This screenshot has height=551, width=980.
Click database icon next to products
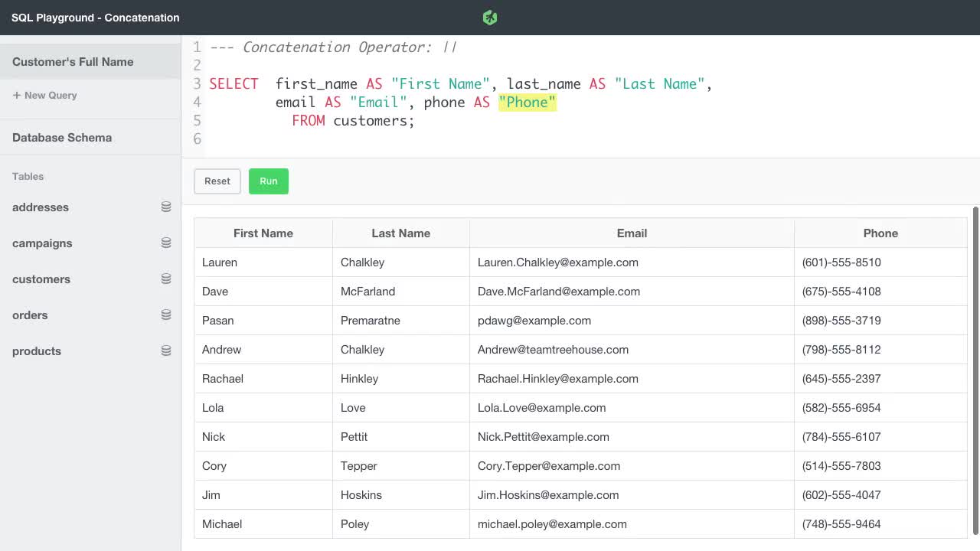(166, 351)
